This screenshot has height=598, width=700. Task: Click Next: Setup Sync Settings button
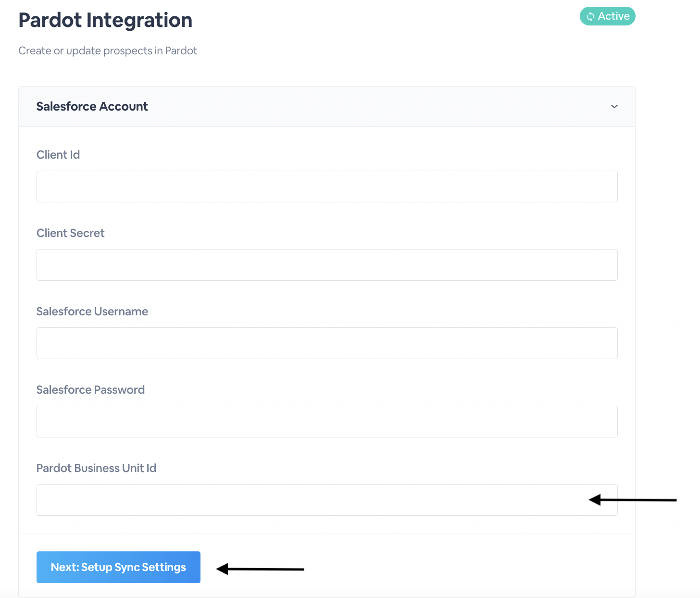pyautogui.click(x=118, y=567)
